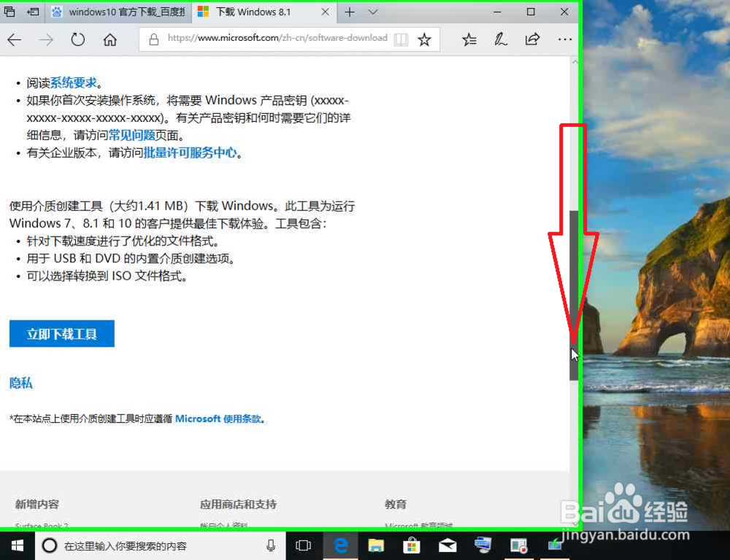Screen dimensions: 730x560
Task: Open the tabs you've set aside
Action: (x=9, y=12)
